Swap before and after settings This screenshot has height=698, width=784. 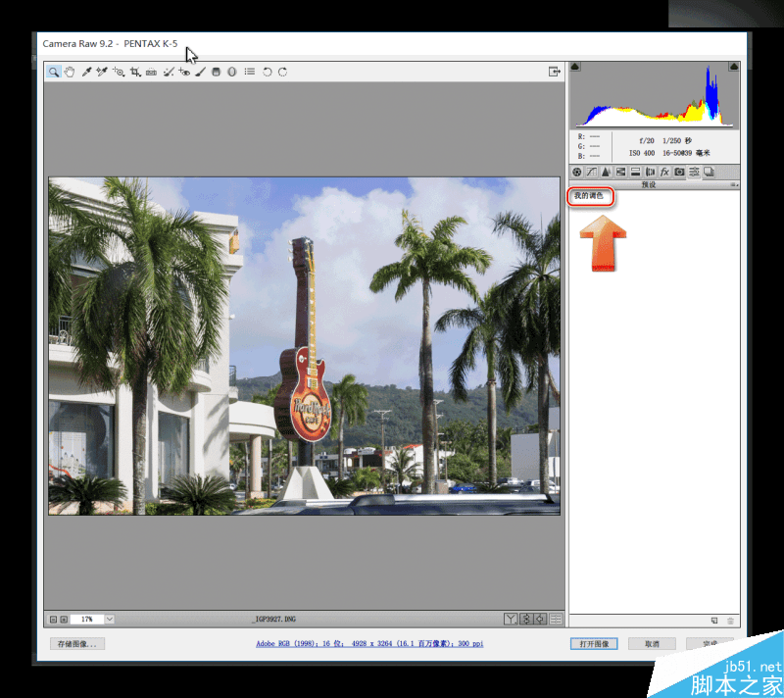point(526,619)
